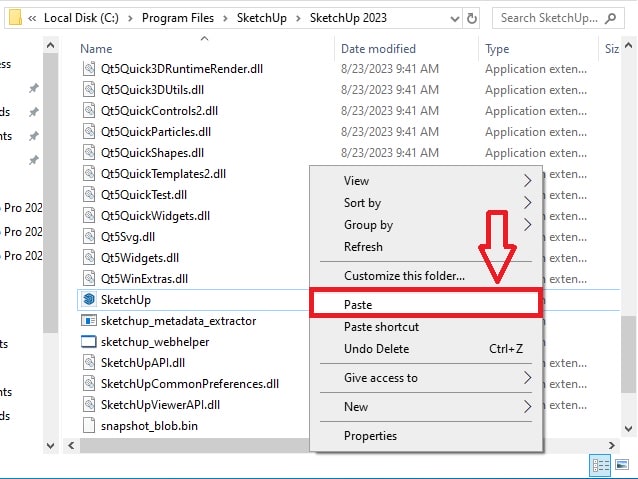Expand the New submenu arrow
The width and height of the screenshot is (638, 479).
(527, 407)
